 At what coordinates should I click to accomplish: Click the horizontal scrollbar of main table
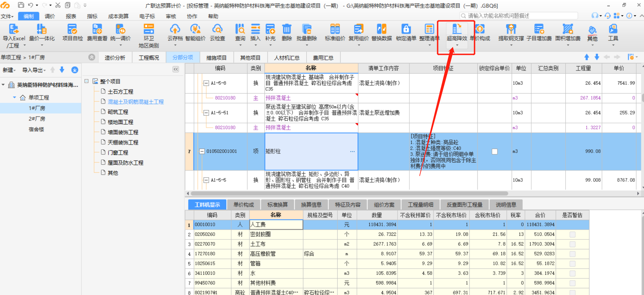click(349, 193)
